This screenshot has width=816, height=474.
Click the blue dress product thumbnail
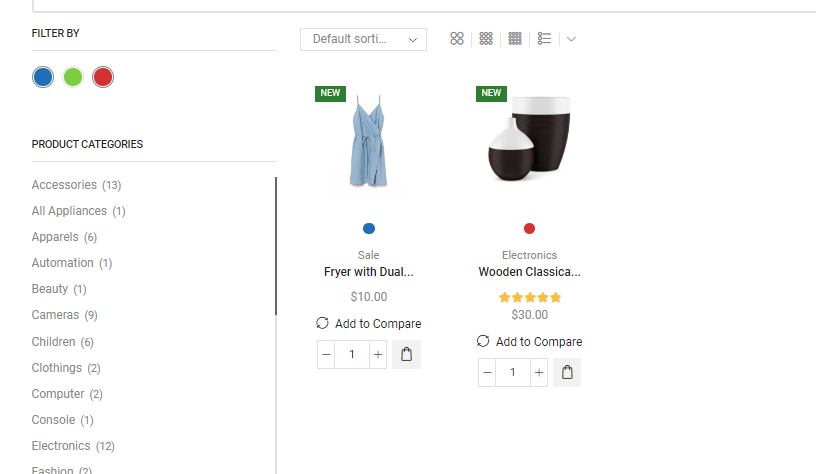point(368,142)
